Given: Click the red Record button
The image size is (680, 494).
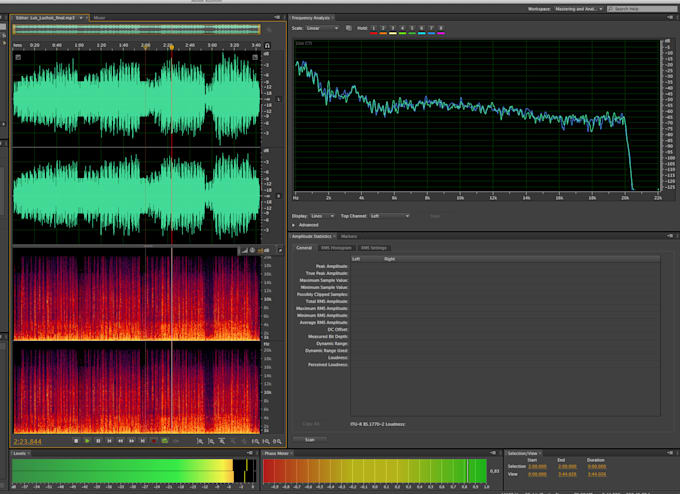Looking at the screenshot, I should (152, 440).
